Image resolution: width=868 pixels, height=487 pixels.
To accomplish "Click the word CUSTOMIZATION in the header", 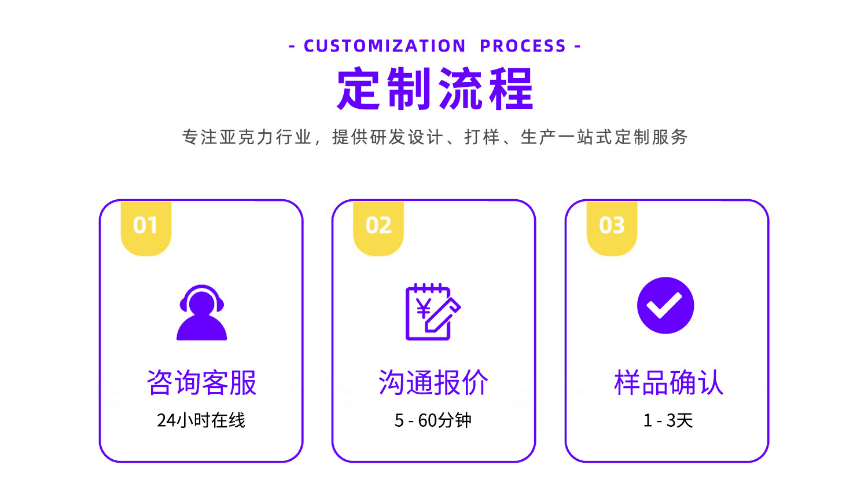I will point(385,46).
